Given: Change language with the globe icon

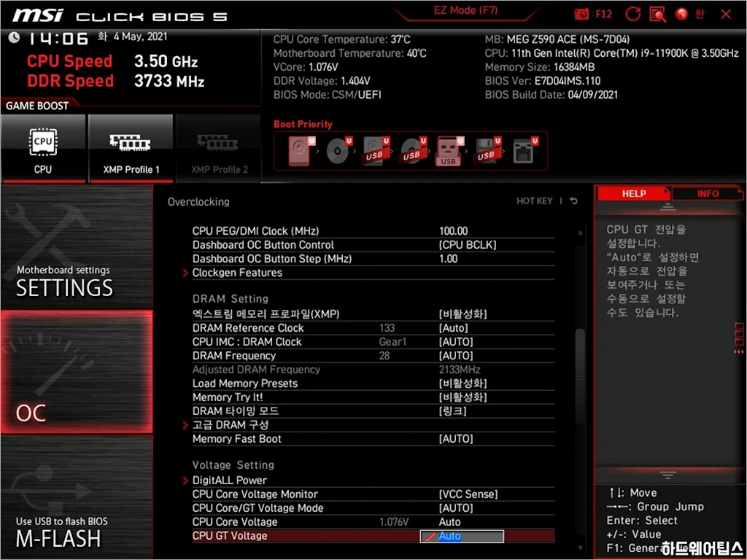Looking at the screenshot, I should pyautogui.click(x=682, y=15).
